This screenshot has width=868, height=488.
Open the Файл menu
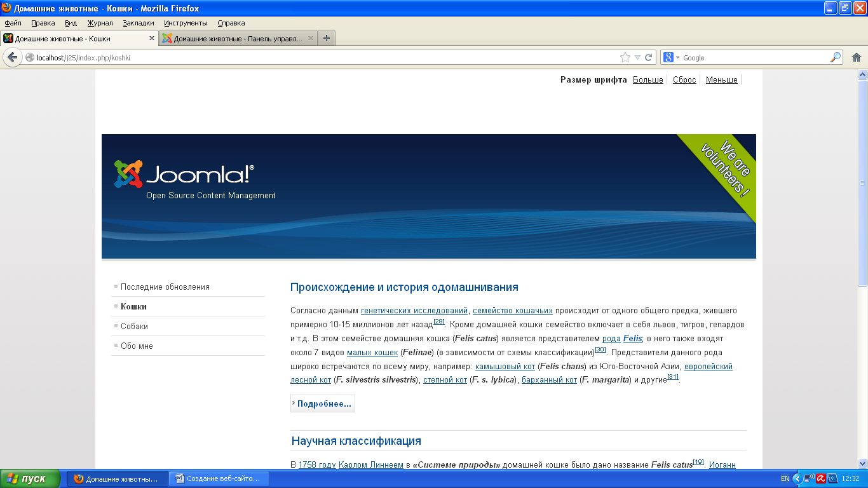[13, 23]
